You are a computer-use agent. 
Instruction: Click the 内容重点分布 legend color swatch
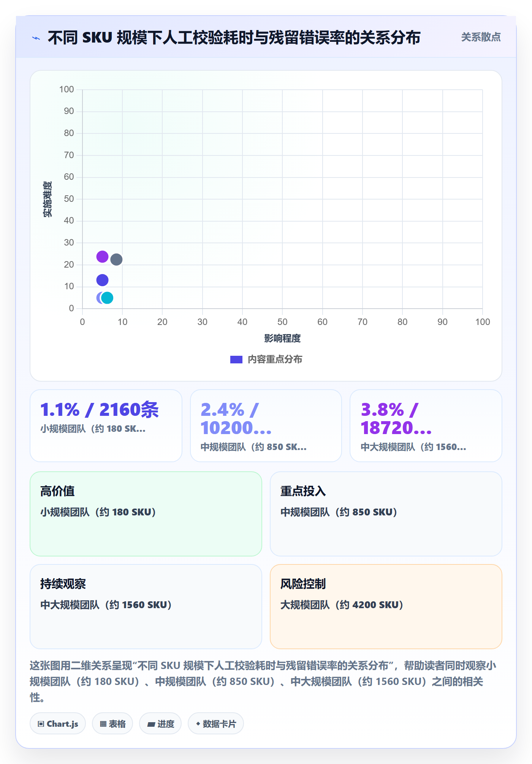click(236, 360)
